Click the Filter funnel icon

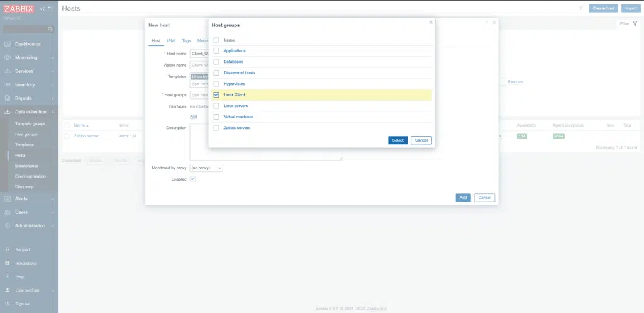point(635,23)
